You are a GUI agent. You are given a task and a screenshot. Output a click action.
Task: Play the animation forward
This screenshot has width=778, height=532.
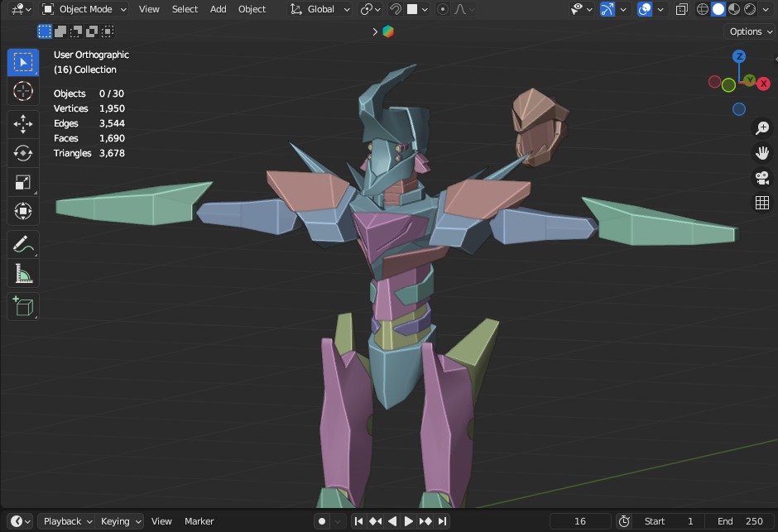408,521
